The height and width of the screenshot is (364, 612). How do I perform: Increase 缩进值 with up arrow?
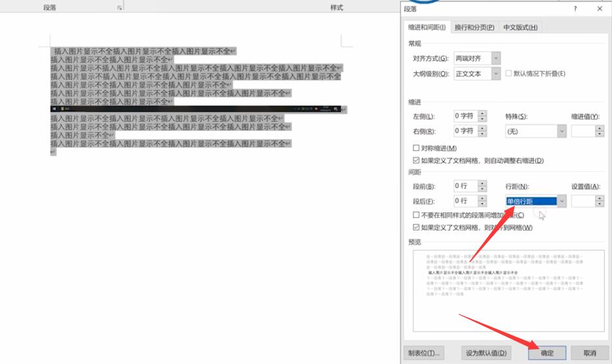point(600,128)
